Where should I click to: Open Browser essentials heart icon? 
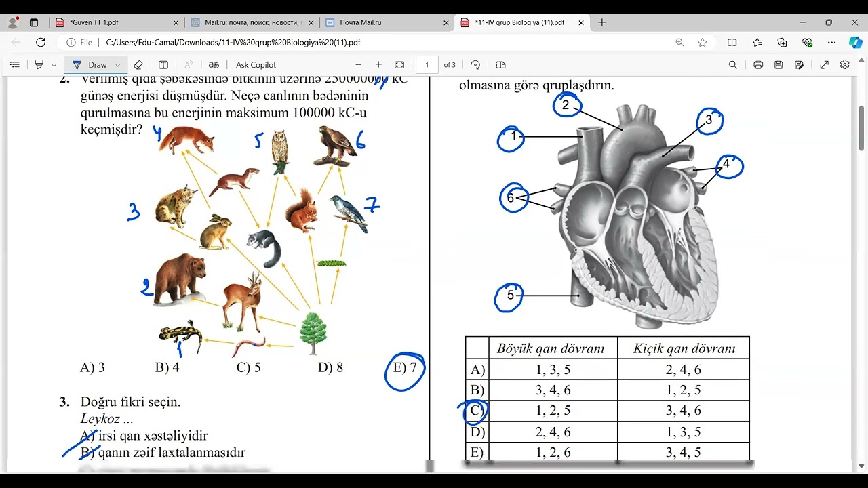807,42
